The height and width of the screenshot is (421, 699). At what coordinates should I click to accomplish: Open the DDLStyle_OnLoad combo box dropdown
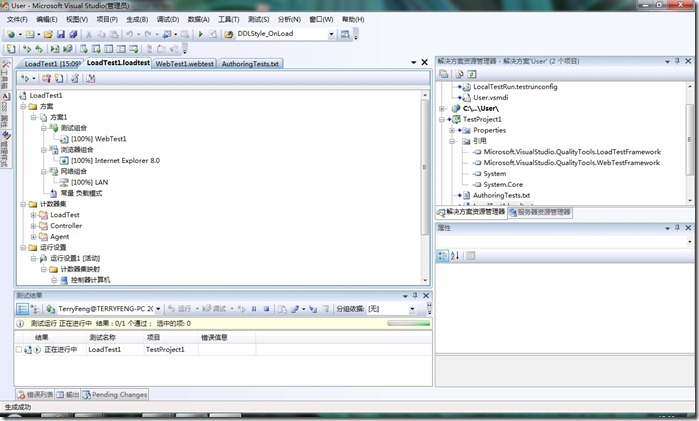331,34
